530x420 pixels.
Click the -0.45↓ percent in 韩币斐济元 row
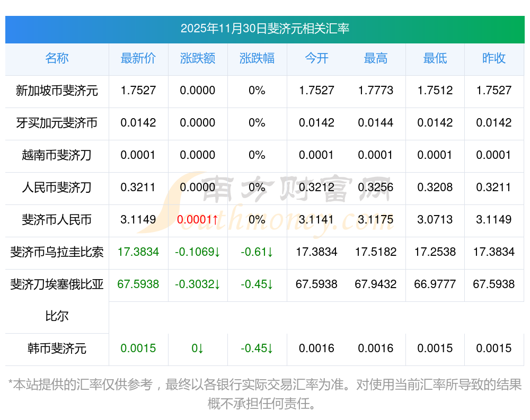tap(257, 348)
